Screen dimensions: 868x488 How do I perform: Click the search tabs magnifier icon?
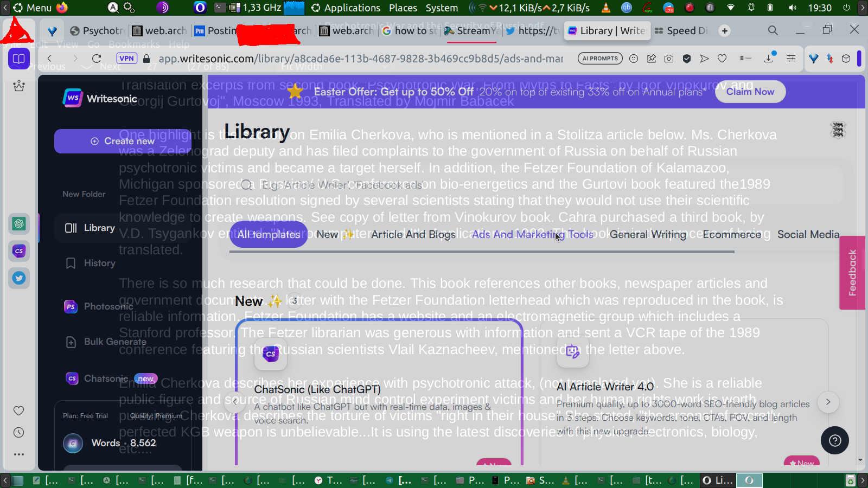tap(773, 30)
